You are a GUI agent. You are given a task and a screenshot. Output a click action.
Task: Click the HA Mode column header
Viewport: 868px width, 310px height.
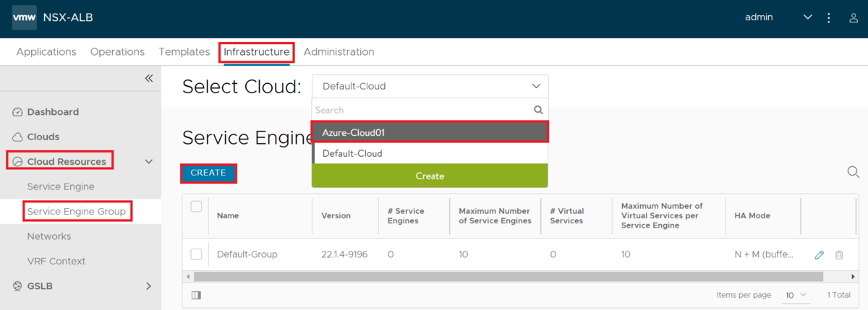click(752, 215)
